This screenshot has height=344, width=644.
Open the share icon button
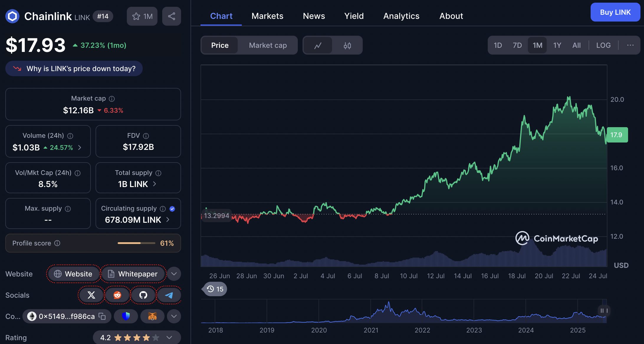coord(172,16)
